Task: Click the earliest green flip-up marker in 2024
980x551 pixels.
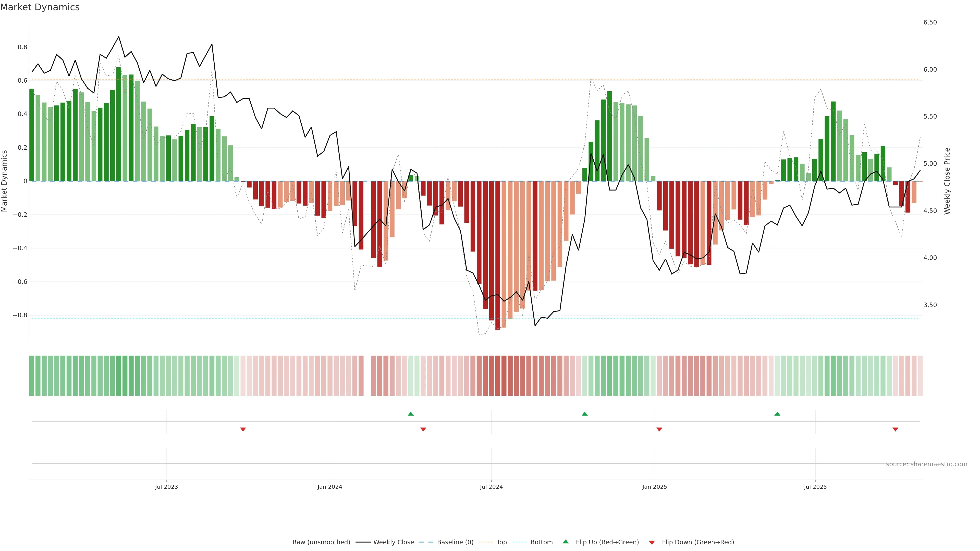Action: [x=410, y=414]
